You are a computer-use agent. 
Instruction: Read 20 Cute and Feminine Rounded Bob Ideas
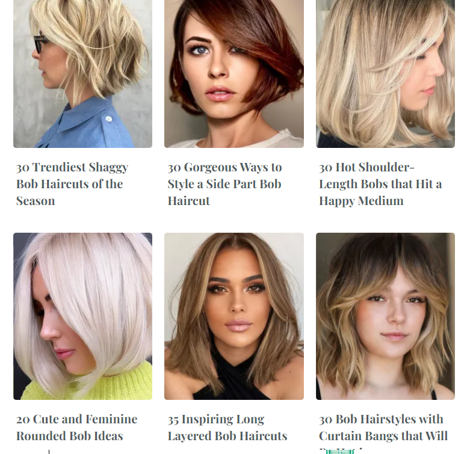77,428
